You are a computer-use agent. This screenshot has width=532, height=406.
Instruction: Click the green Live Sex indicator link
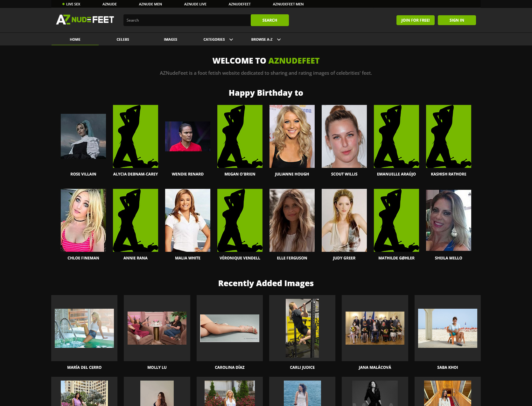(x=71, y=4)
